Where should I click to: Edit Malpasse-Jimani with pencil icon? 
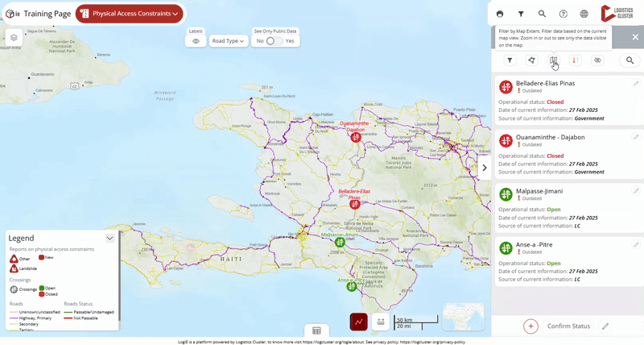[636, 191]
